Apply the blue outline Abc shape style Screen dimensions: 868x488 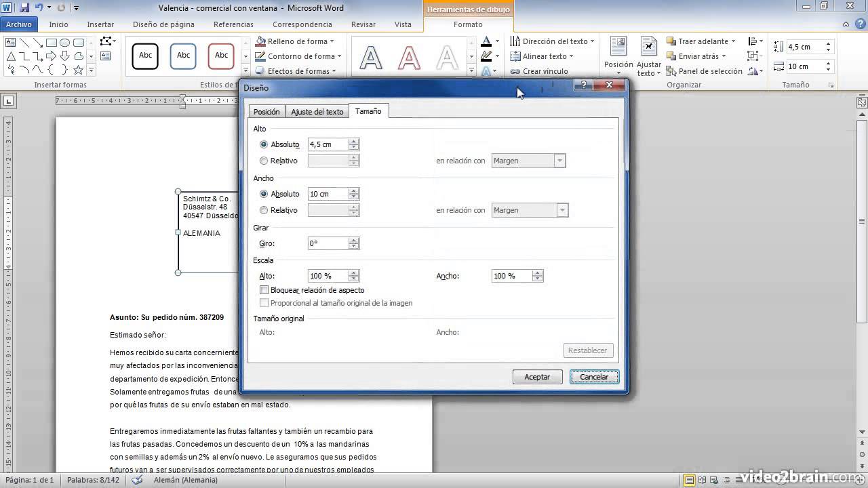[x=183, y=56]
